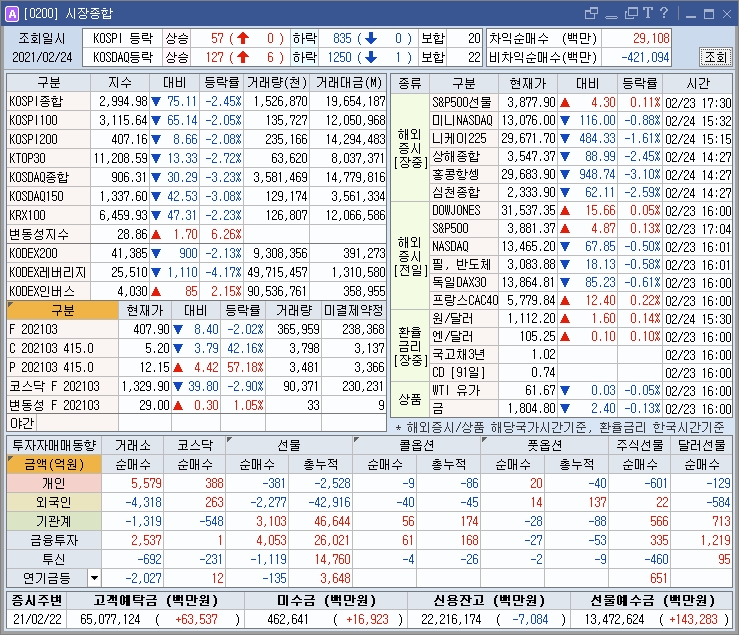
Task: Open the dropdown arrow next to 연기금등
Action: pyautogui.click(x=94, y=578)
